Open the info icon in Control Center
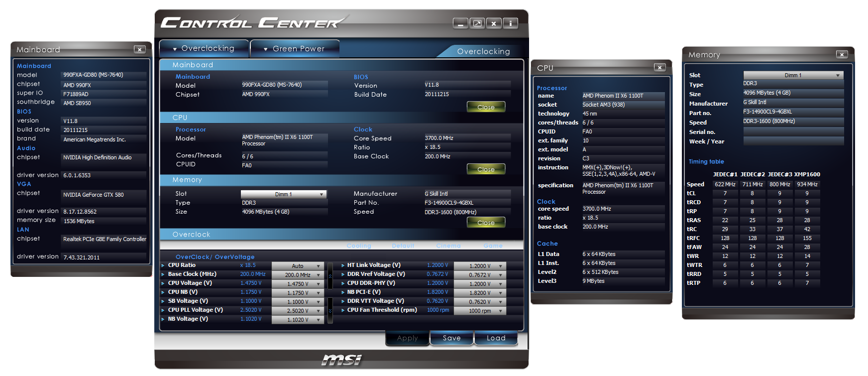 pos(510,23)
